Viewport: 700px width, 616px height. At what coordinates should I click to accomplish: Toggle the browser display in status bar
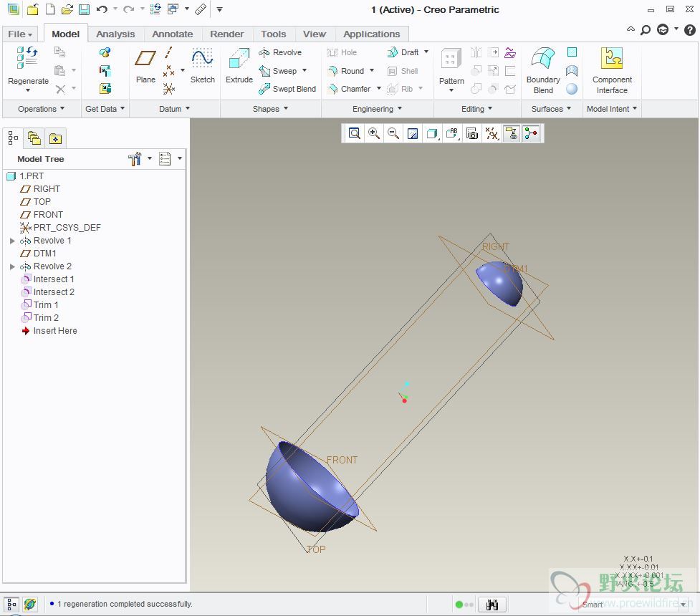(x=29, y=605)
